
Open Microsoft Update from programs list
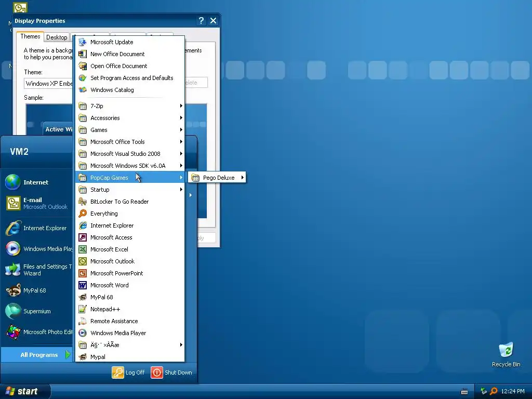coord(130,42)
